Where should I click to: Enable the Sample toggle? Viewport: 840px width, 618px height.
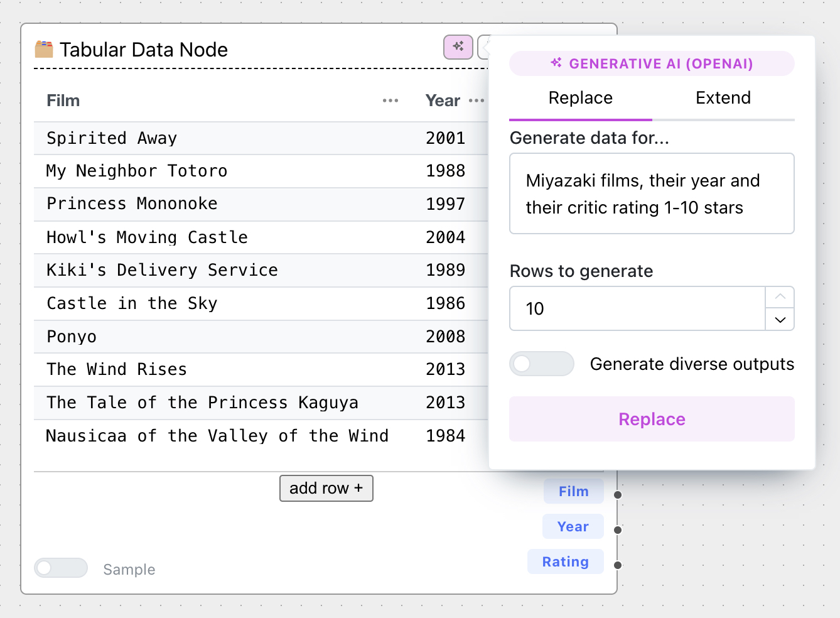pyautogui.click(x=61, y=568)
